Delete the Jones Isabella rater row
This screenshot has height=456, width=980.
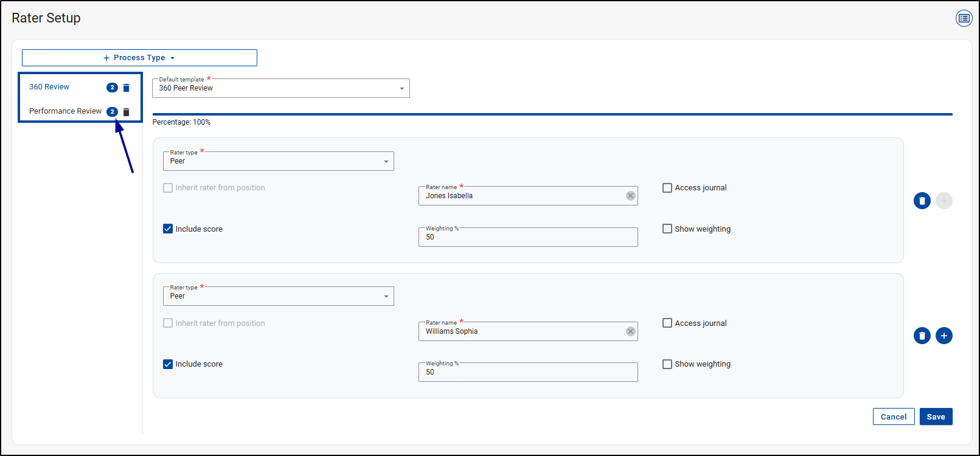[x=922, y=201]
